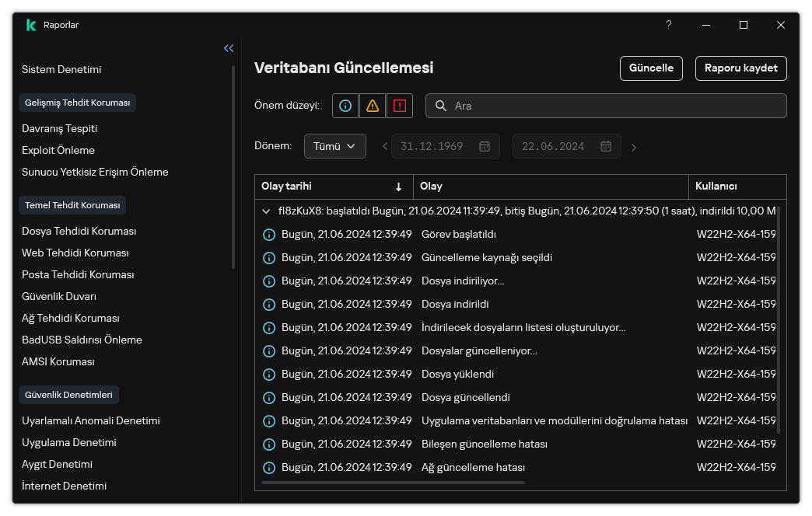The height and width of the screenshot is (516, 812).
Task: Toggle the informational importance filter
Action: tap(345, 106)
